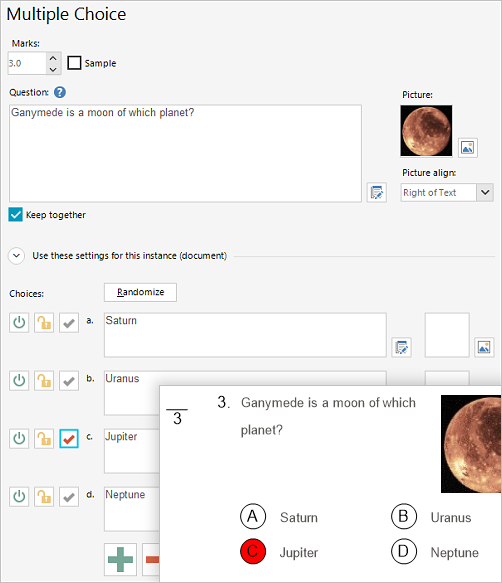Open the rich text editor for the question

tap(376, 192)
